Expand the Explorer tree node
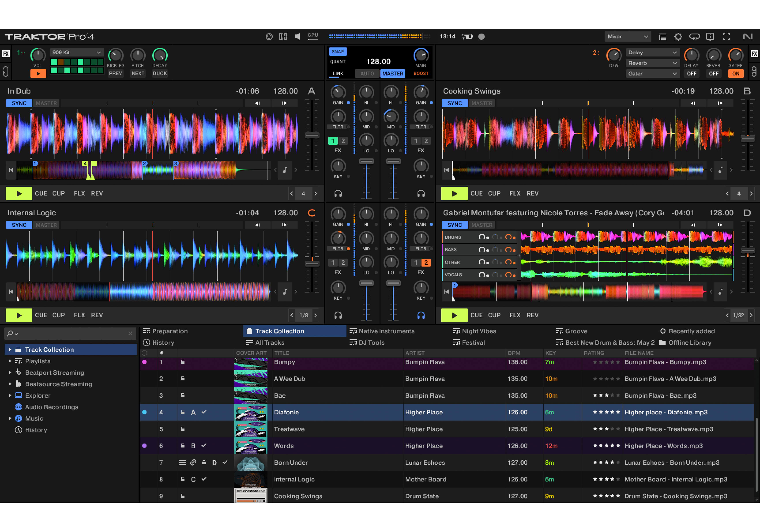 coord(10,395)
